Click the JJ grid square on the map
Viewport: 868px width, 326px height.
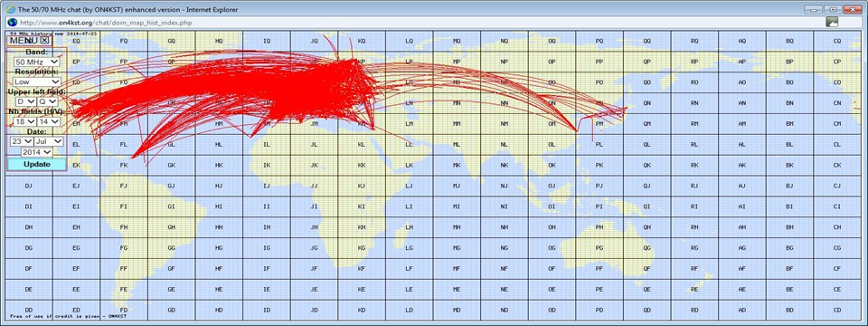point(314,186)
